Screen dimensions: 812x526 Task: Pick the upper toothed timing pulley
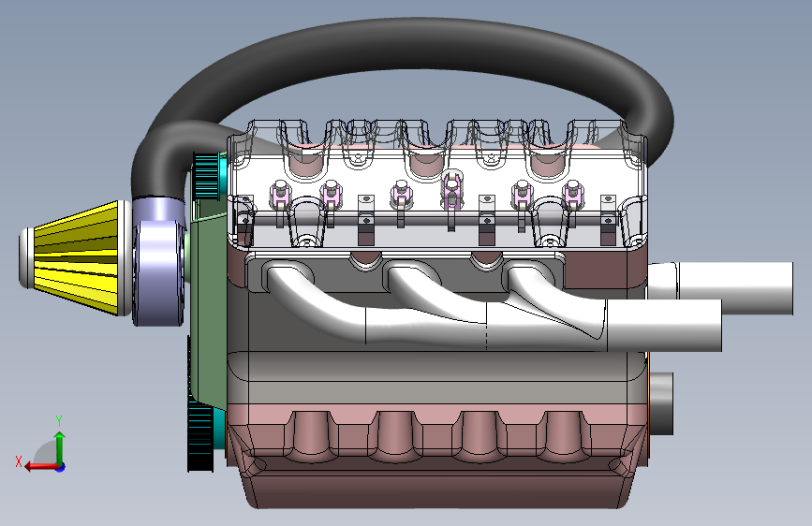pyautogui.click(x=206, y=176)
